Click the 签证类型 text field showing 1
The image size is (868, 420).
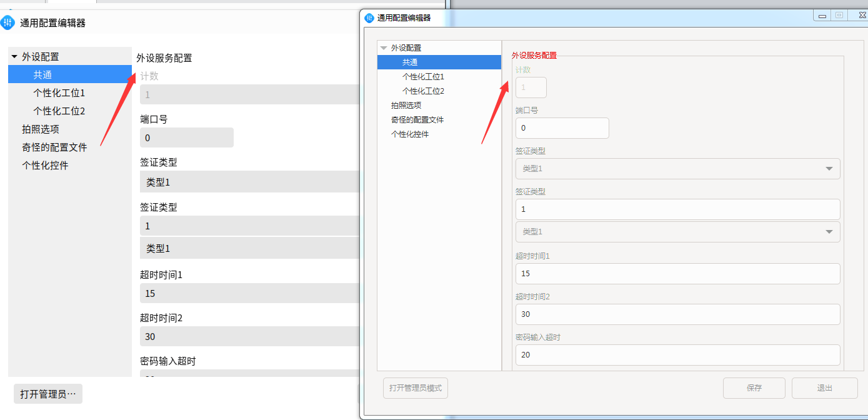(x=677, y=209)
